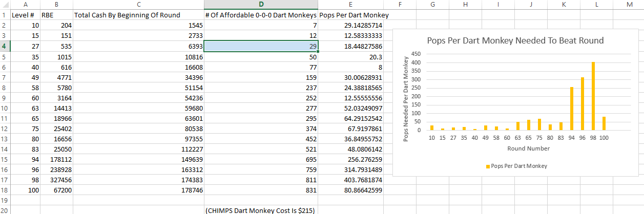
Task: Click the chart bar for round 75
Action: [539, 125]
